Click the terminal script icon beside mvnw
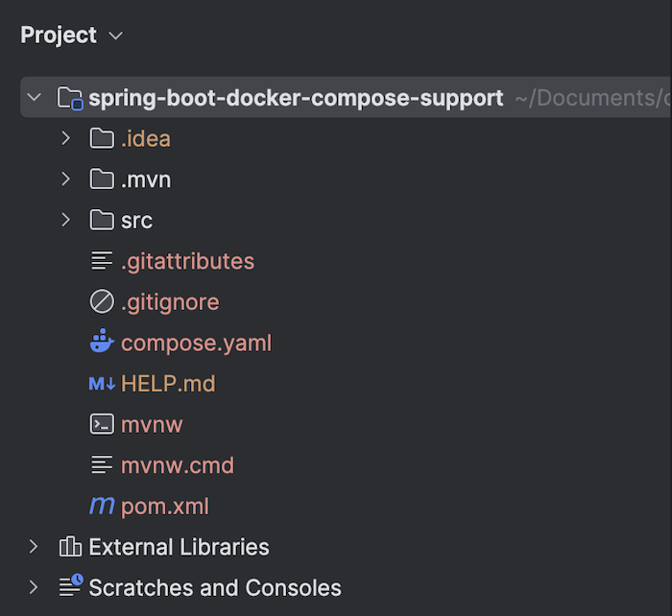The image size is (672, 616). 102,424
